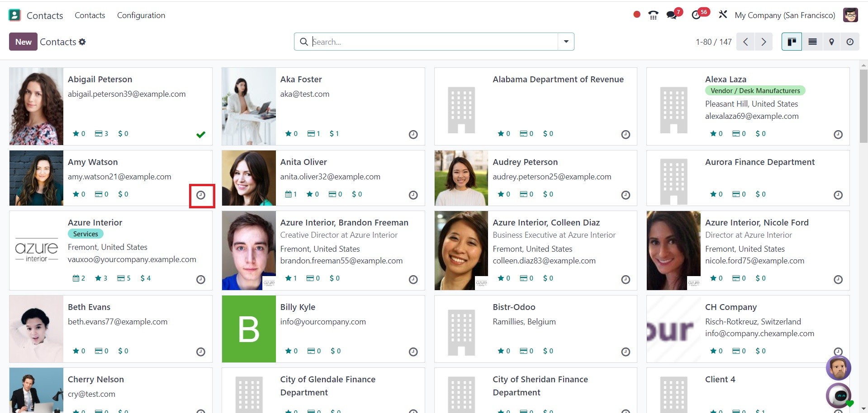Click the Contacts app logo icon
868x413 pixels.
click(x=14, y=15)
